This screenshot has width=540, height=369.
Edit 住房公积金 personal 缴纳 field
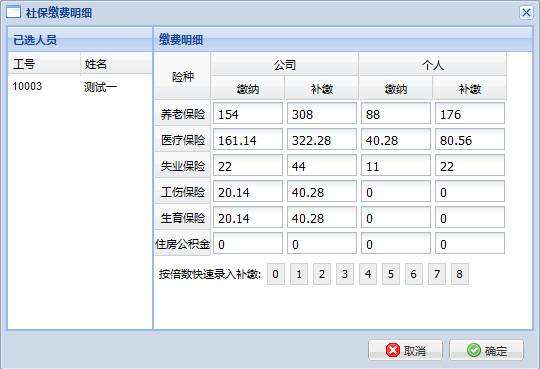click(396, 243)
